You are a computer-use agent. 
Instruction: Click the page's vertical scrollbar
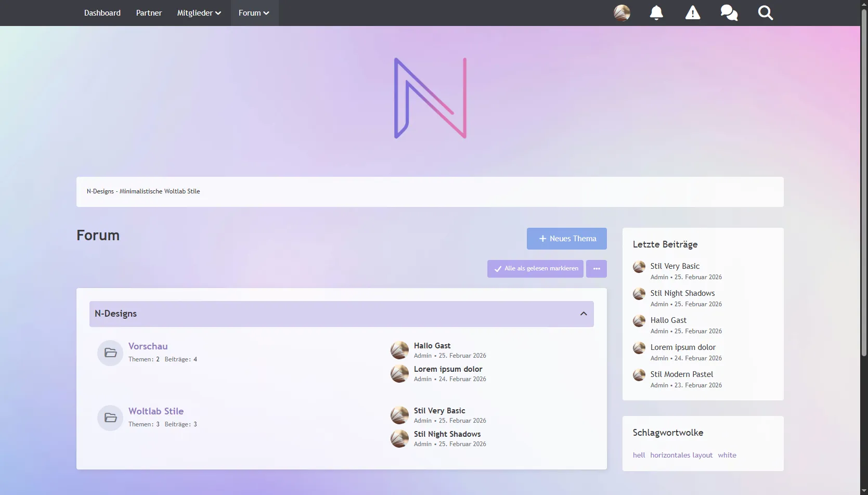click(863, 182)
